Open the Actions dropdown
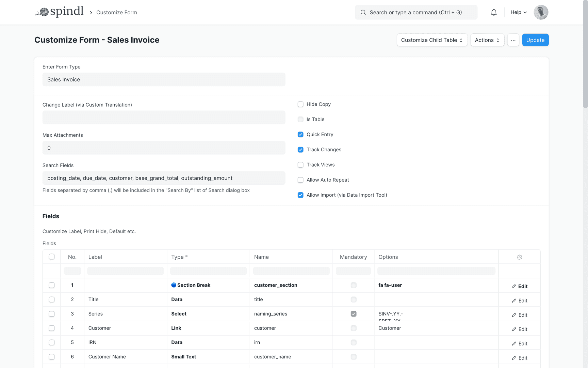The height and width of the screenshot is (368, 588). (x=487, y=40)
